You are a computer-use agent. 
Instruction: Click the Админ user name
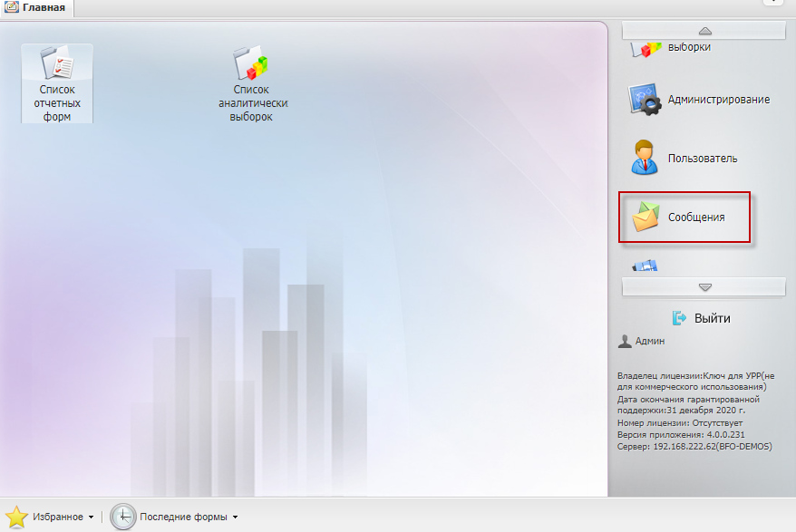click(649, 342)
